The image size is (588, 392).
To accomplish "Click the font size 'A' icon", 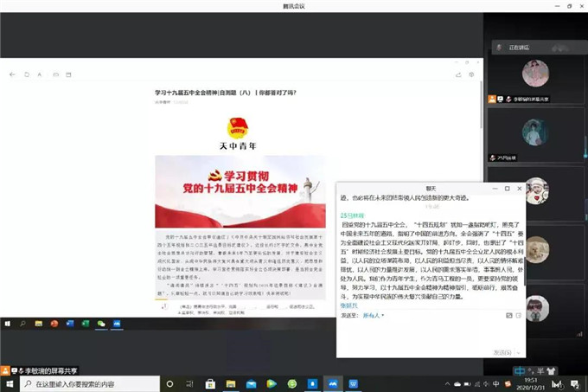I will coord(40,75).
